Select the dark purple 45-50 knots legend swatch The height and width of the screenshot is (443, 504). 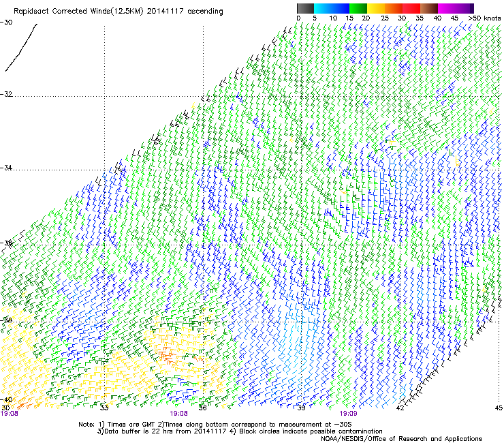tap(464, 8)
